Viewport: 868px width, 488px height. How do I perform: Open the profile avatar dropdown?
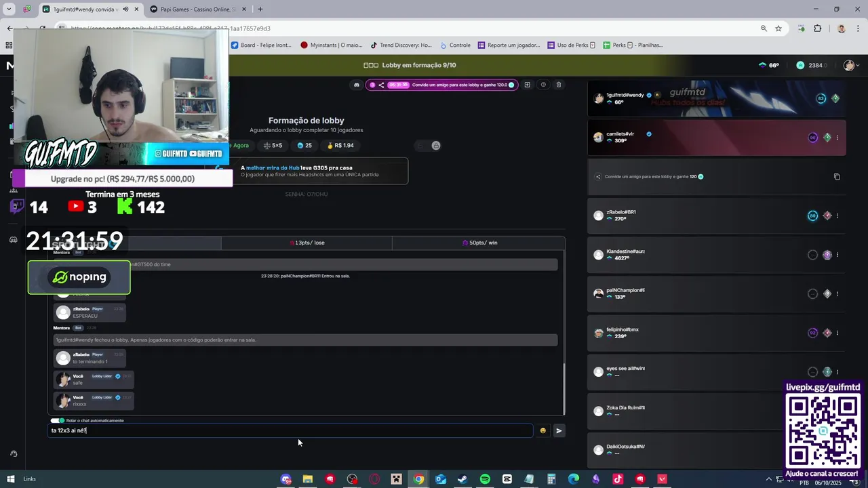pos(850,65)
